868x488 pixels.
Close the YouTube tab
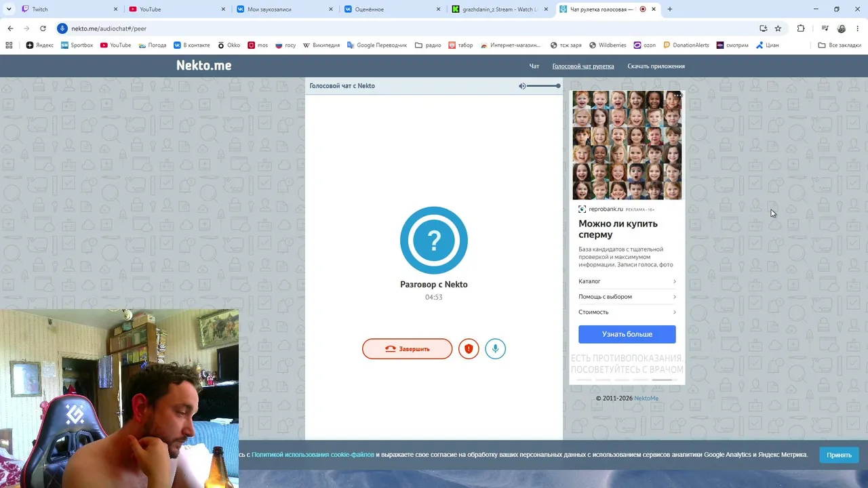(223, 9)
